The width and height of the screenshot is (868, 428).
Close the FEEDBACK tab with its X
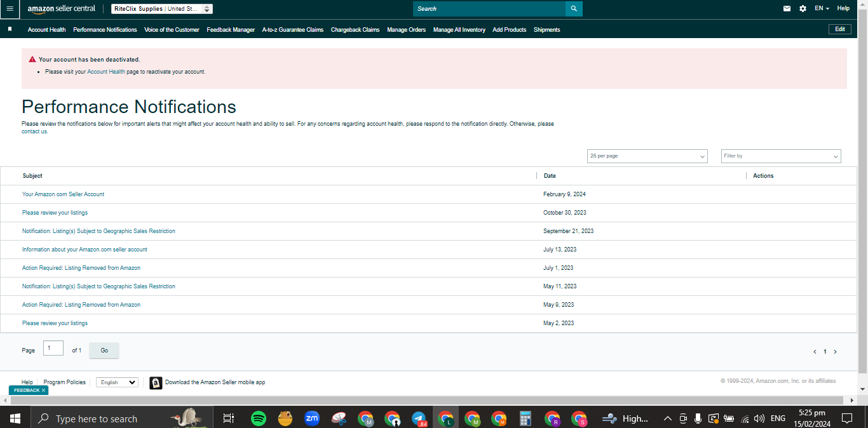(x=43, y=391)
